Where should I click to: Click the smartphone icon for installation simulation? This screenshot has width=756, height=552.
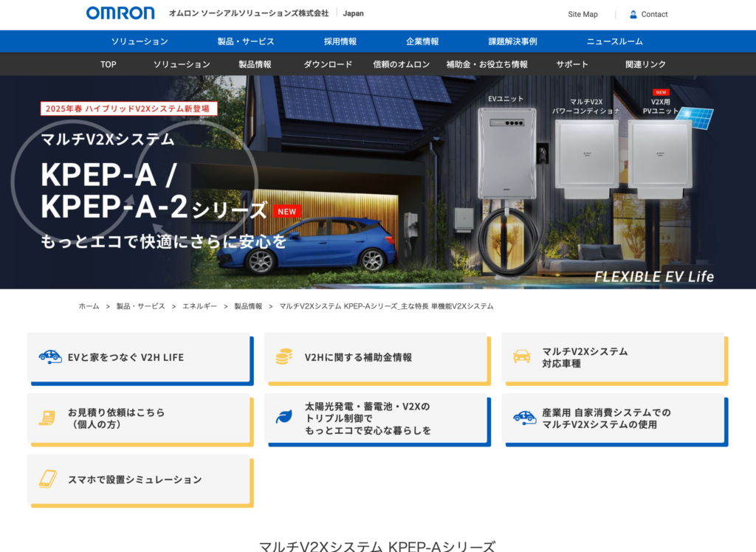[48, 479]
